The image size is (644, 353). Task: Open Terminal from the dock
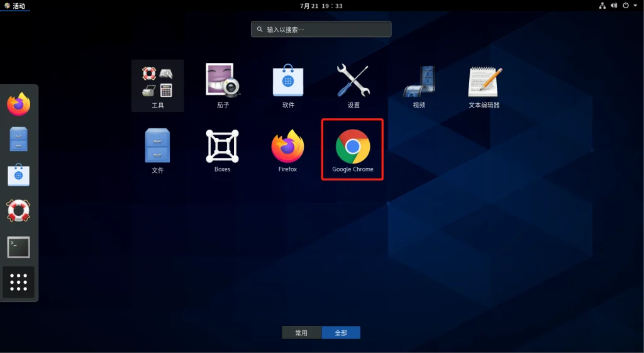click(x=18, y=247)
